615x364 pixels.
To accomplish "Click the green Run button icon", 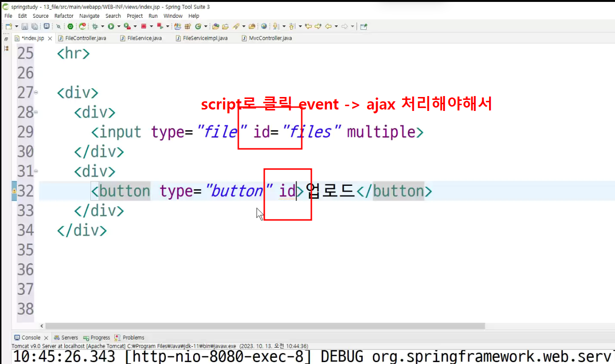I will pyautogui.click(x=111, y=26).
